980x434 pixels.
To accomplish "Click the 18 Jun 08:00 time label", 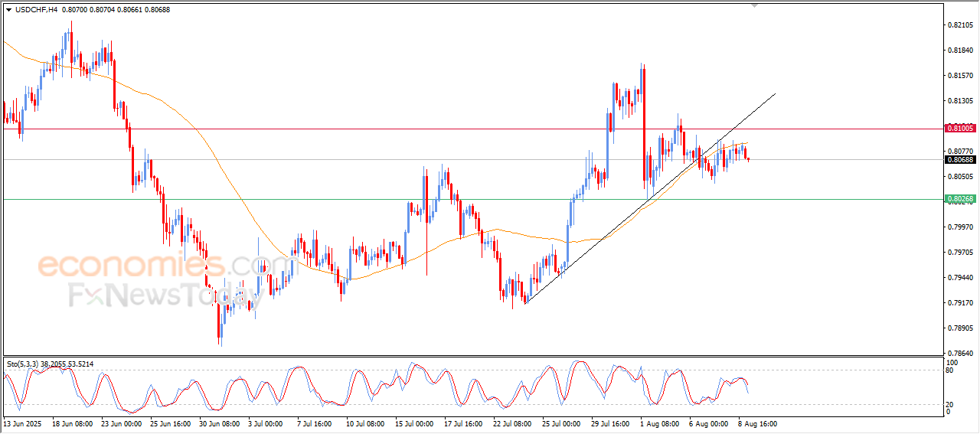I will [73, 423].
